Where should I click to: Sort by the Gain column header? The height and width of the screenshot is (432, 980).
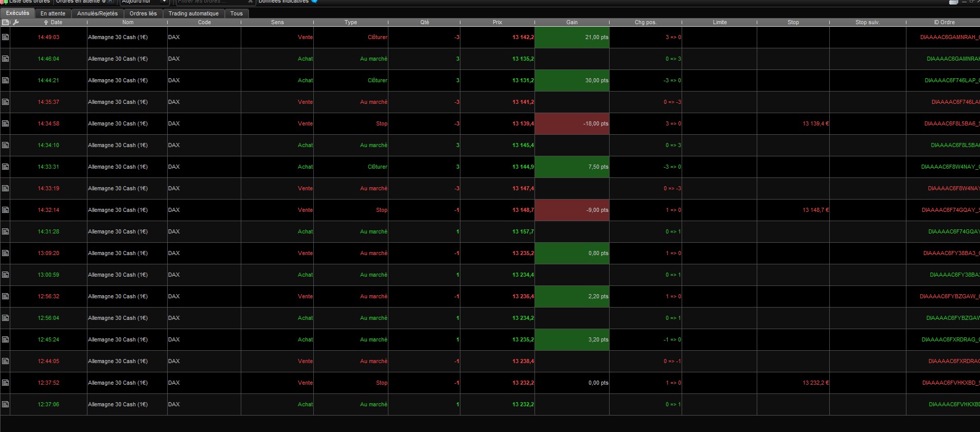point(572,22)
